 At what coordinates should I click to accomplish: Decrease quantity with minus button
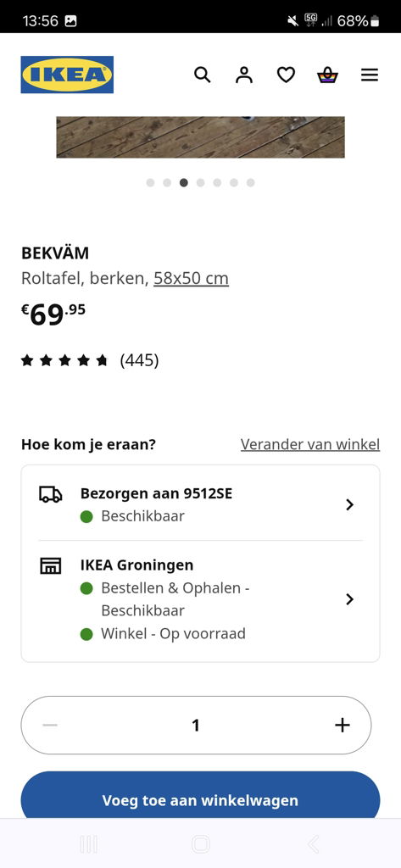click(50, 726)
